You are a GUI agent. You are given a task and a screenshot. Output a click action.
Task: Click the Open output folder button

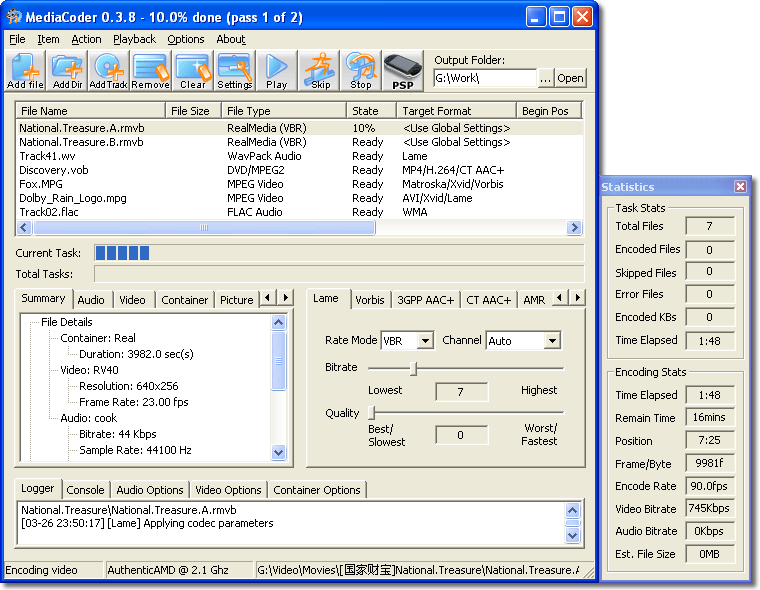click(570, 78)
